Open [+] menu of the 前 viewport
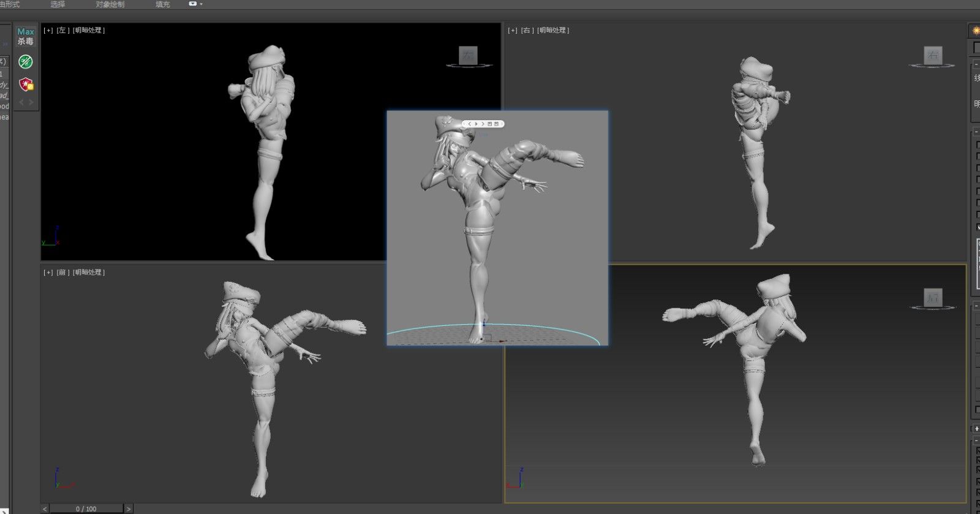This screenshot has height=514, width=980. [48, 272]
